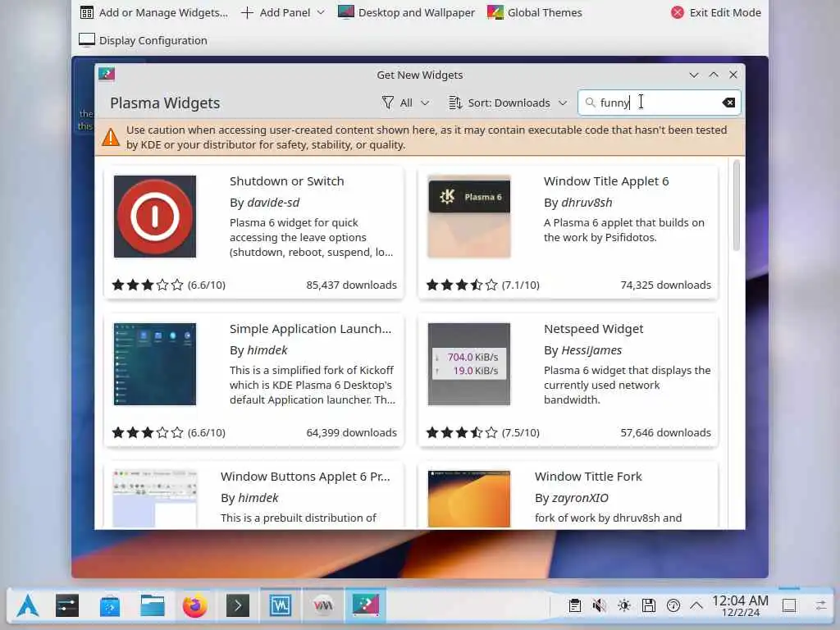840x630 pixels.
Task: Select the Netspeed Widget title
Action: 594,329
